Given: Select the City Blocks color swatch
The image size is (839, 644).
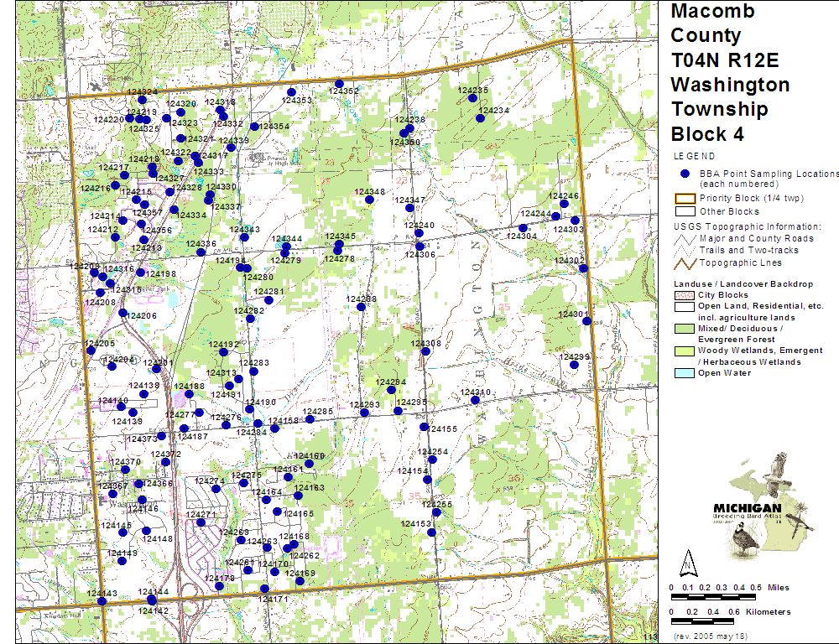Looking at the screenshot, I should pyautogui.click(x=685, y=295).
